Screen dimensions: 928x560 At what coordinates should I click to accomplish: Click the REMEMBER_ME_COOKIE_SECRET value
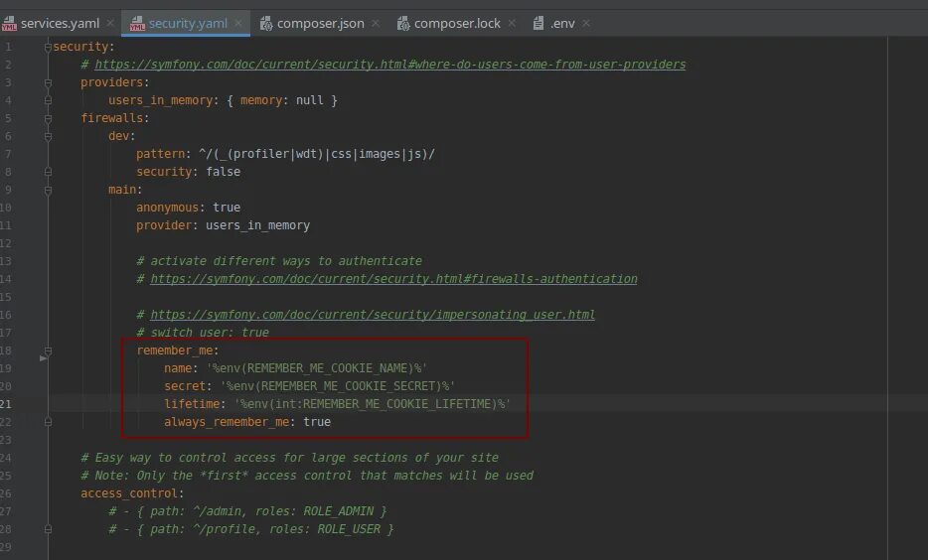[x=338, y=386]
